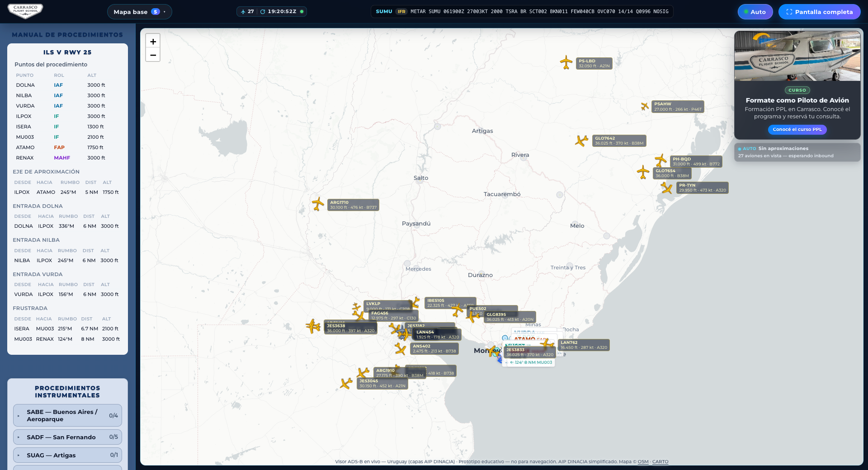Click the green live status dot
Screen dimensions: 868x470
pyautogui.click(x=302, y=12)
